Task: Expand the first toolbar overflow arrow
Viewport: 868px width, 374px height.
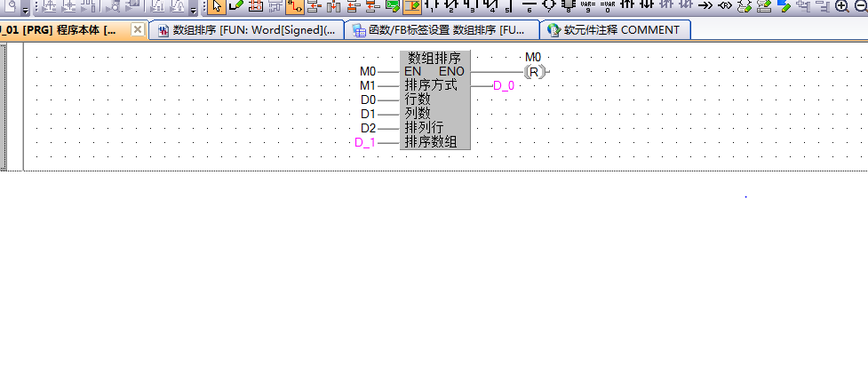Action: tap(25, 8)
